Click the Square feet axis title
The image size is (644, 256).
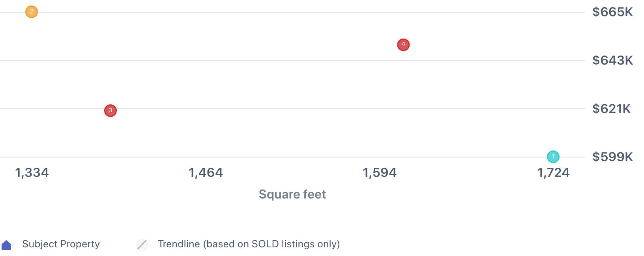coord(292,194)
